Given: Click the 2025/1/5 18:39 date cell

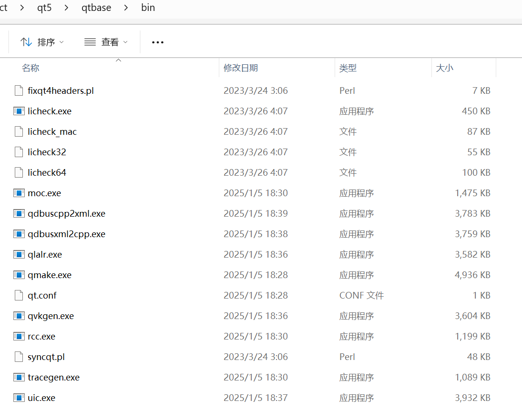Looking at the screenshot, I should pos(256,213).
